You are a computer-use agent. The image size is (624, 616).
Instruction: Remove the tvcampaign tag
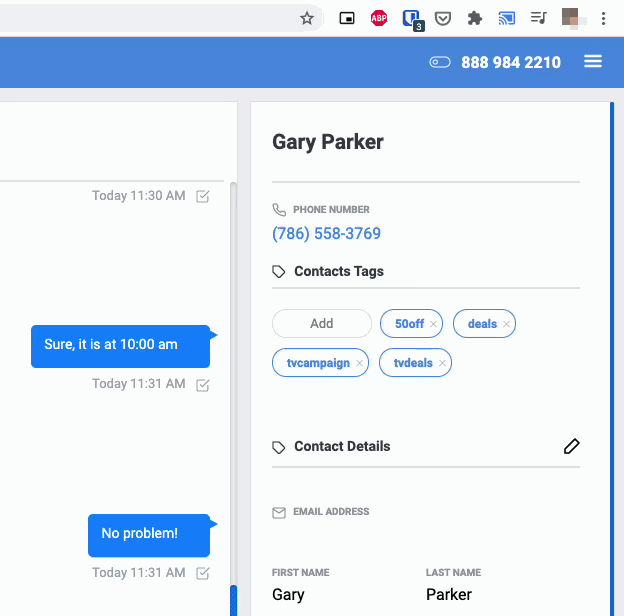359,363
